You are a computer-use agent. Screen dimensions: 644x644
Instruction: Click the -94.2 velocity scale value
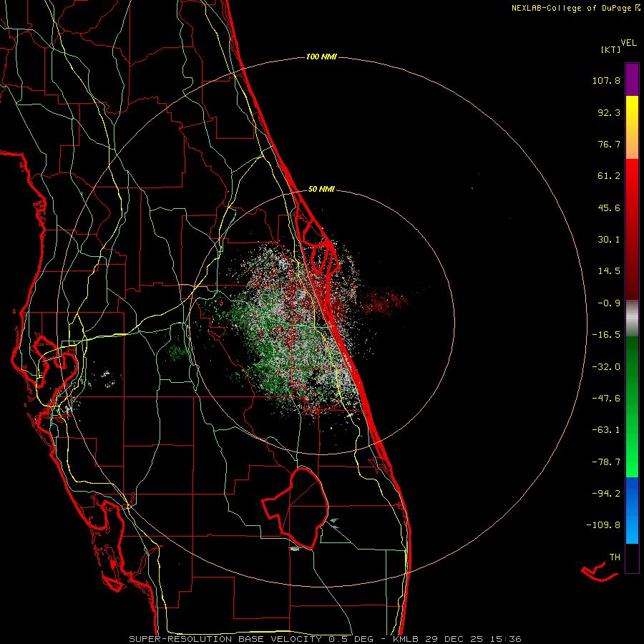point(606,494)
